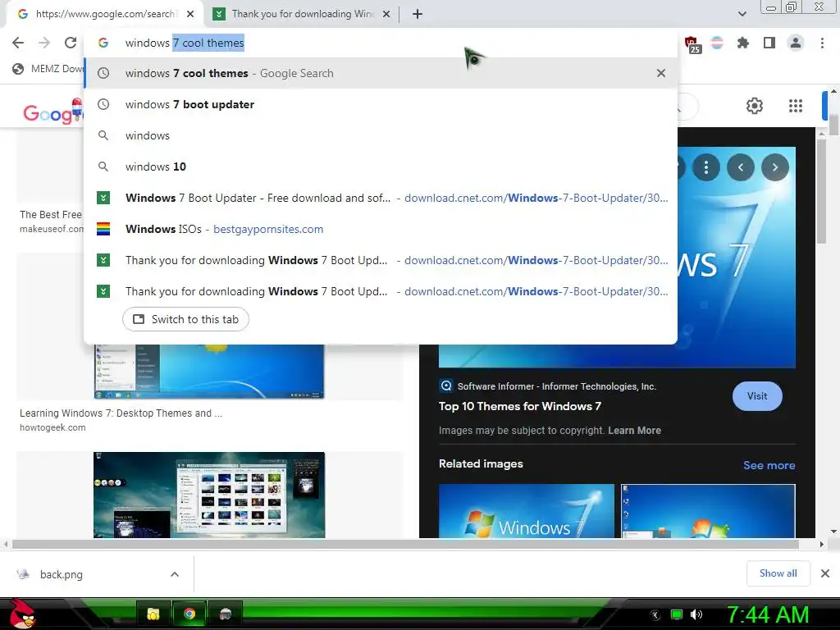Viewport: 840px width, 630px height.
Task: Toggle the Chrome side panel icon
Action: pyautogui.click(x=769, y=43)
